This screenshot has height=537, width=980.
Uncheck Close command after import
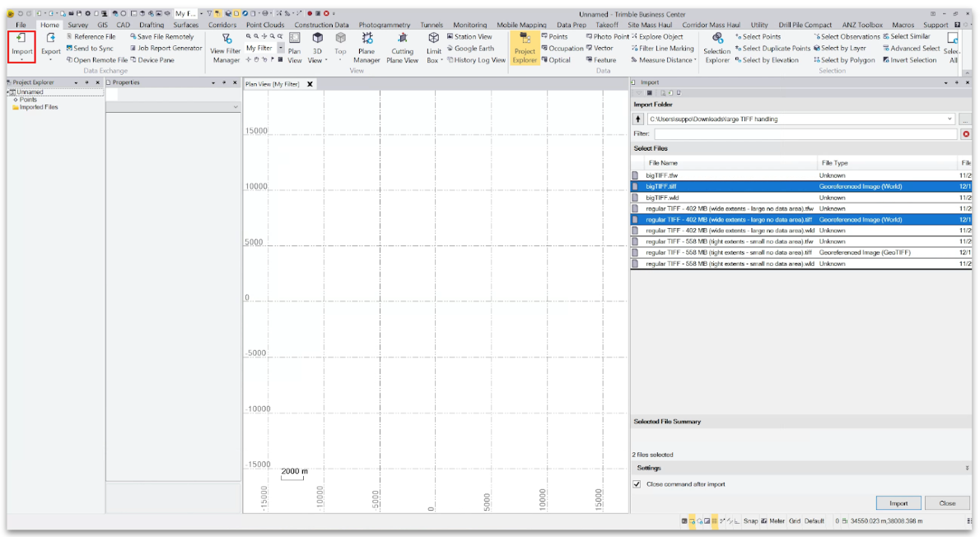(x=637, y=484)
